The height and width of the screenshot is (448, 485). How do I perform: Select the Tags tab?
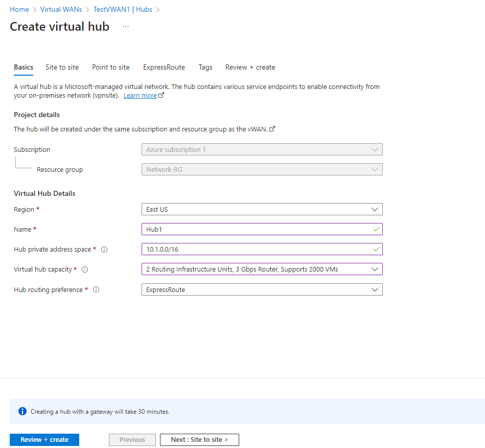(x=205, y=67)
